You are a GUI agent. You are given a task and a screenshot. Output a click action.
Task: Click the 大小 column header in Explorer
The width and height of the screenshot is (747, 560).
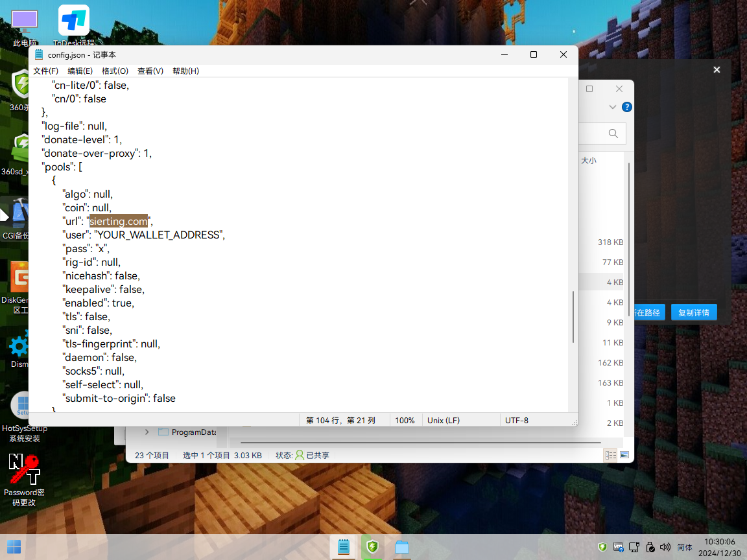click(x=589, y=161)
